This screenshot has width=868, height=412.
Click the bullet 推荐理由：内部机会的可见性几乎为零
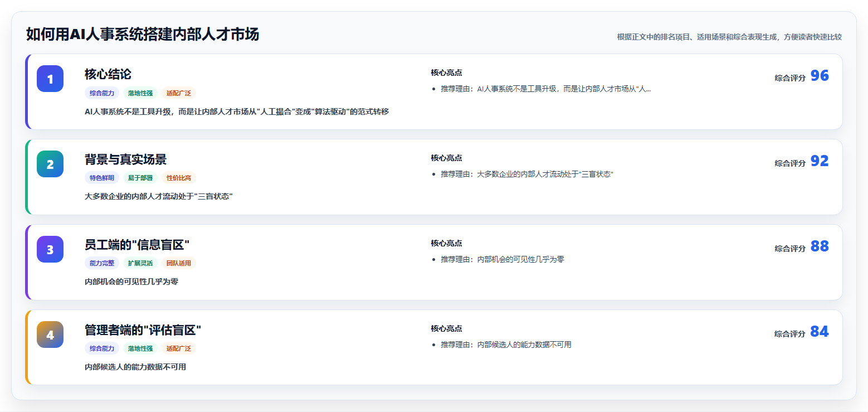point(503,259)
